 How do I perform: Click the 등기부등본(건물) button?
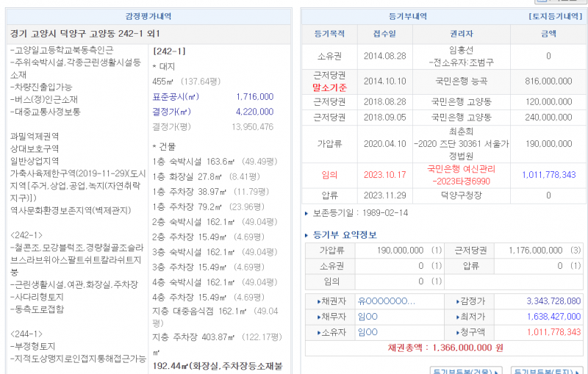(x=466, y=371)
